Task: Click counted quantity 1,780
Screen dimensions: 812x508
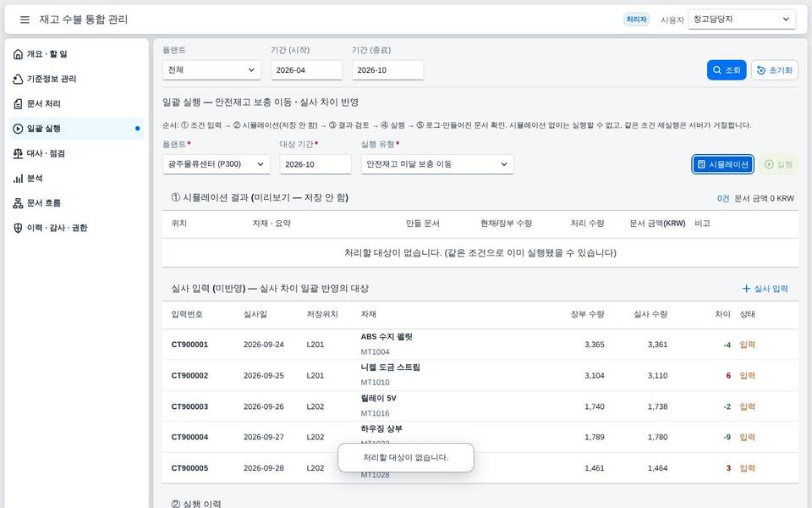Action: (658, 437)
